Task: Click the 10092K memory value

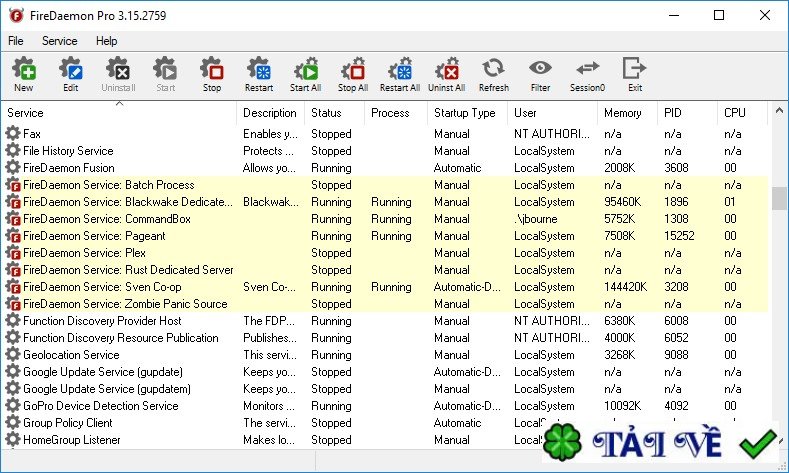Action: [622, 406]
